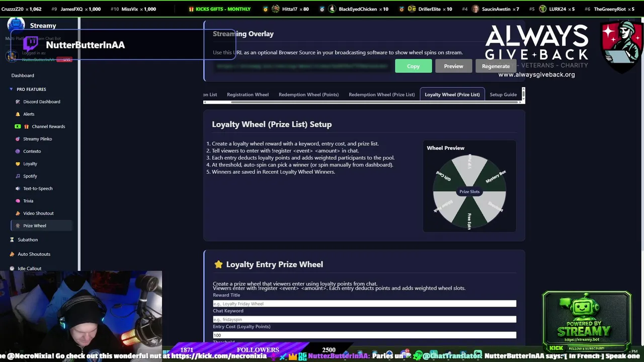Switch to the Registration Wheel tab
This screenshot has width=644, height=362.
(248, 95)
